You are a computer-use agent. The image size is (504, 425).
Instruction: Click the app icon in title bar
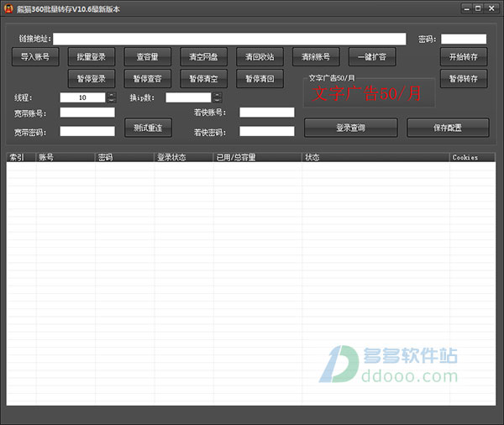8,8
